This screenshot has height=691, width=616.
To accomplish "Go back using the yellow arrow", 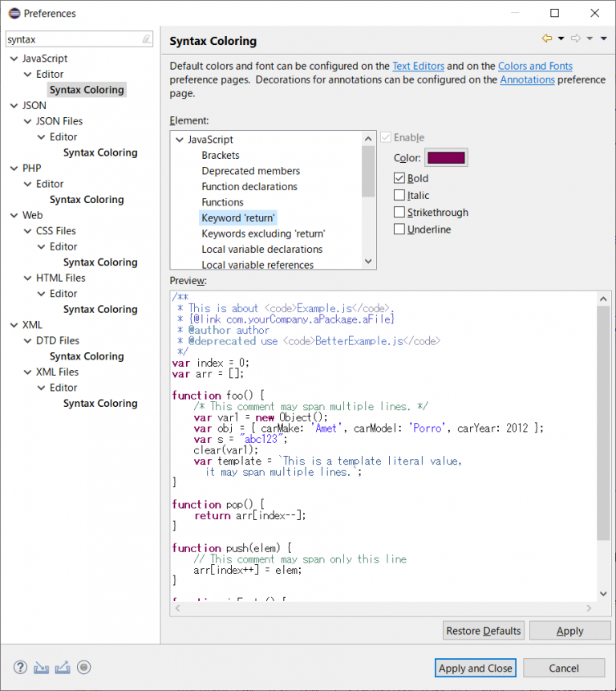I will pyautogui.click(x=547, y=39).
